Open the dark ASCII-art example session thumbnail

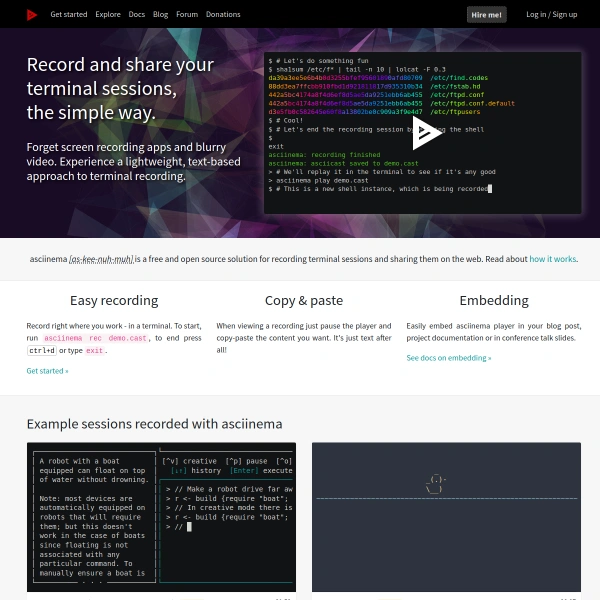tap(446, 517)
